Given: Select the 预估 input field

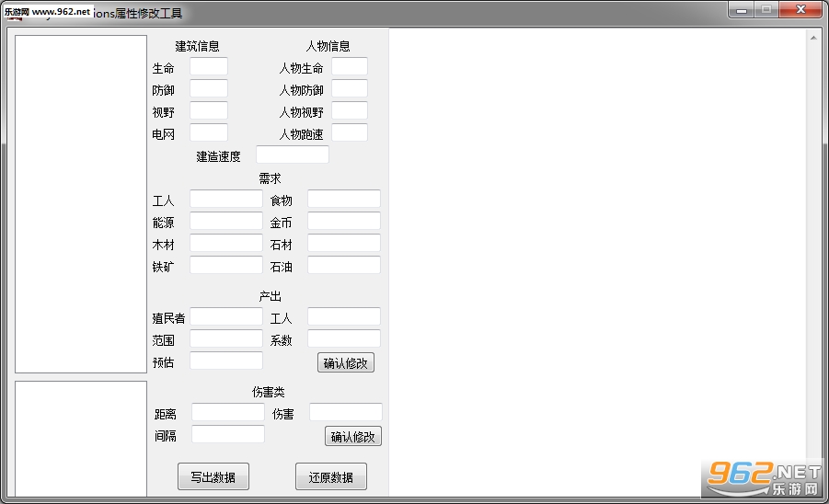Looking at the screenshot, I should pyautogui.click(x=226, y=361).
